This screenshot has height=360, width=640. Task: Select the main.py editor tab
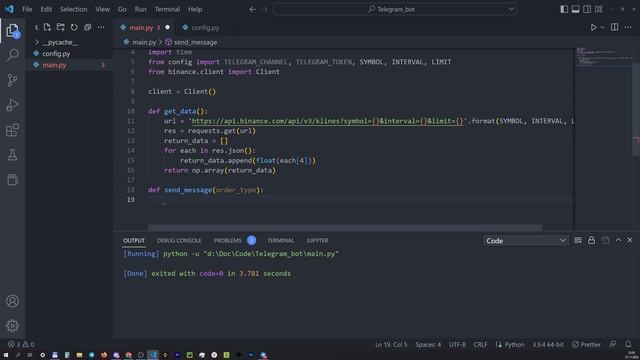click(x=144, y=27)
